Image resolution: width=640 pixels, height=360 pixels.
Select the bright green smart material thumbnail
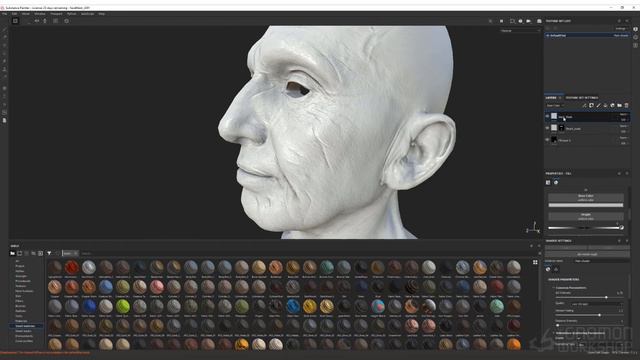coord(122,306)
